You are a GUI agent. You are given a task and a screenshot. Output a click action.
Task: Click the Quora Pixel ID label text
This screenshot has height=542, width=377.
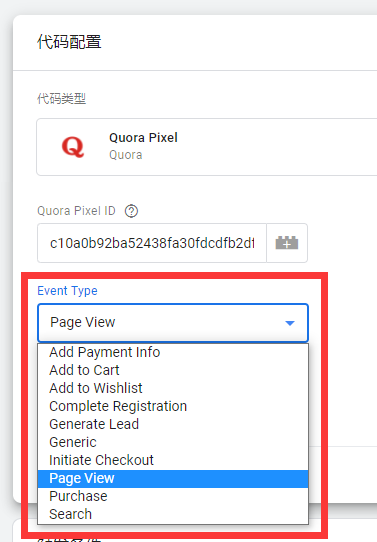coord(76,211)
